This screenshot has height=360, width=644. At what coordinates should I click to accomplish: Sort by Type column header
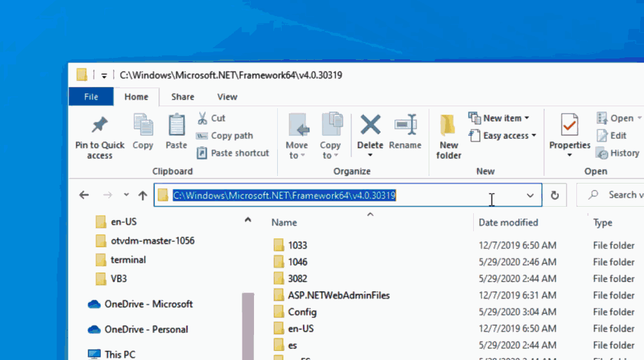tap(603, 222)
